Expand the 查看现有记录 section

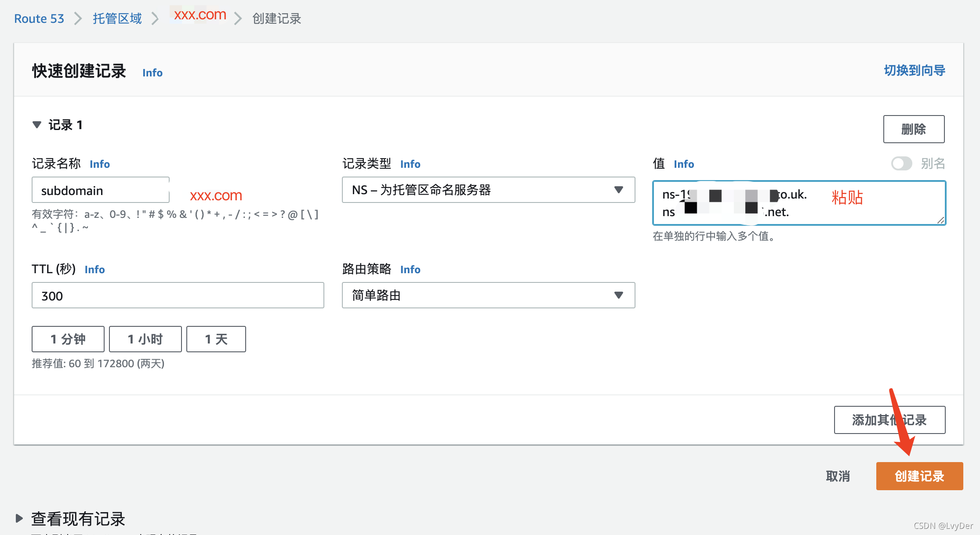[x=19, y=518]
